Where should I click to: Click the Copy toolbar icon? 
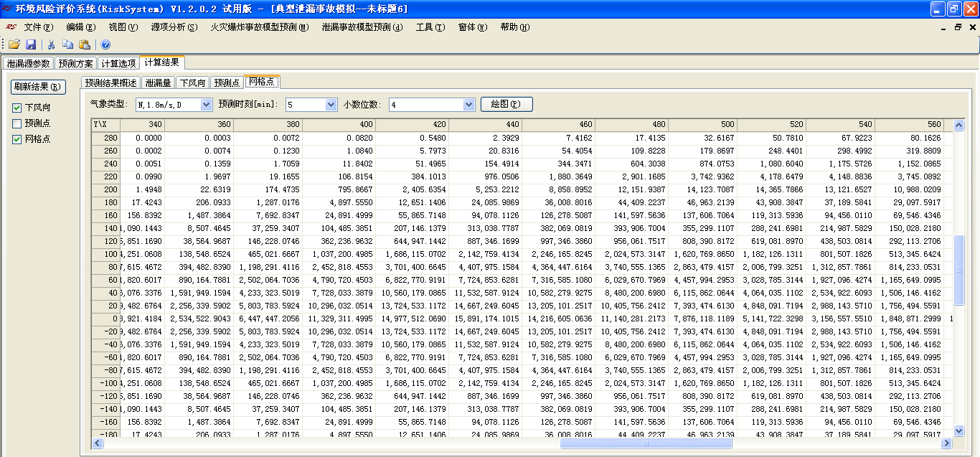tap(68, 44)
